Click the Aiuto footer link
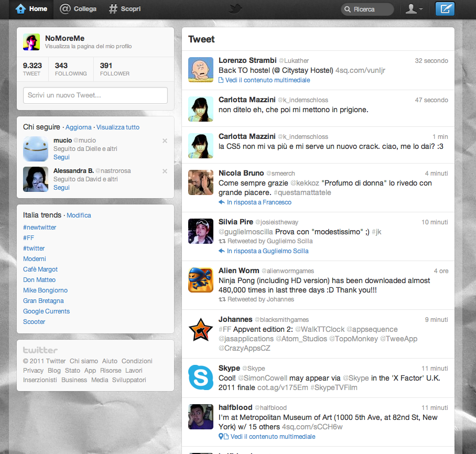476x454 pixels. pyautogui.click(x=110, y=361)
